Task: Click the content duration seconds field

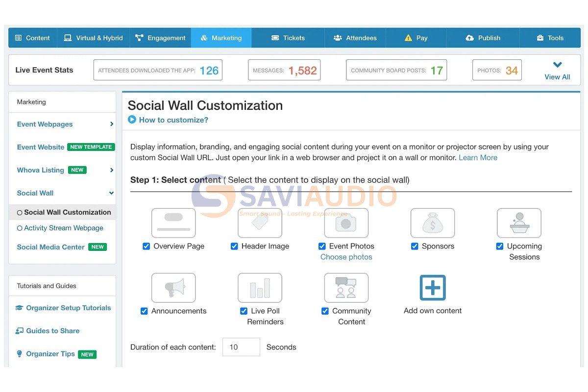Action: click(x=241, y=347)
